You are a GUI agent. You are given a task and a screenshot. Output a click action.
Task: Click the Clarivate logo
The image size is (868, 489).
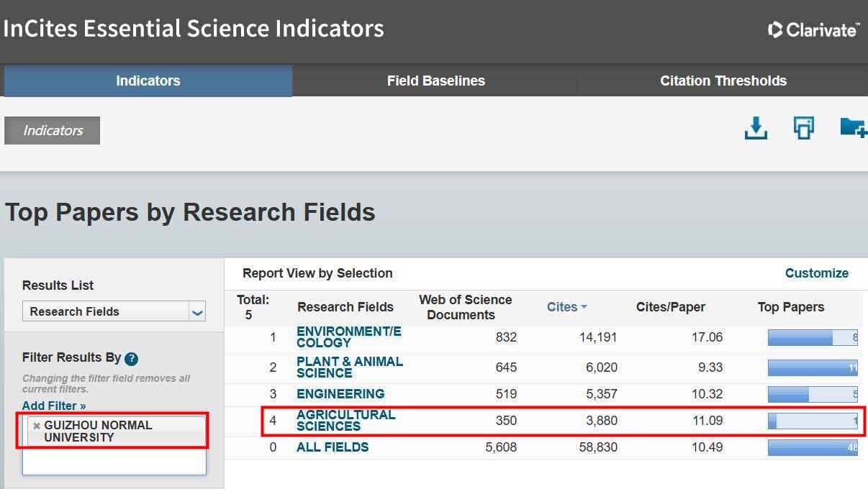814,29
